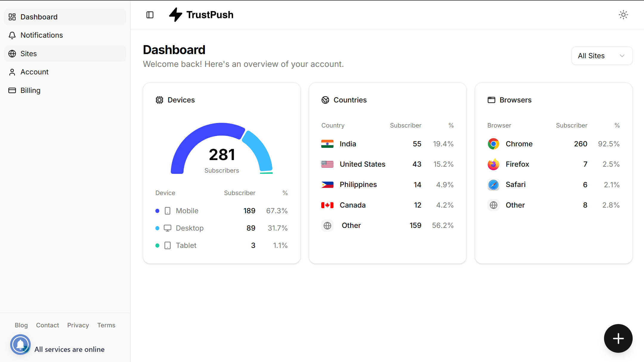Click the Billing card icon
Viewport: 644px width, 362px height.
[x=12, y=90]
